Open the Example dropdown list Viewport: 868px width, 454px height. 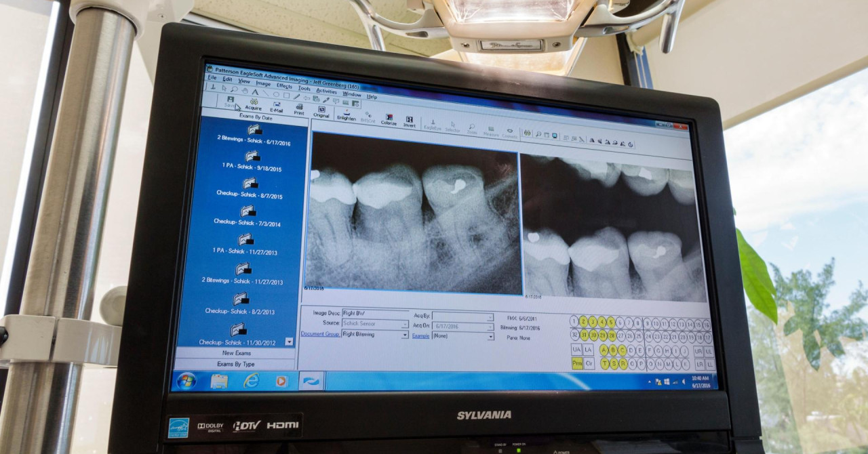pos(490,336)
